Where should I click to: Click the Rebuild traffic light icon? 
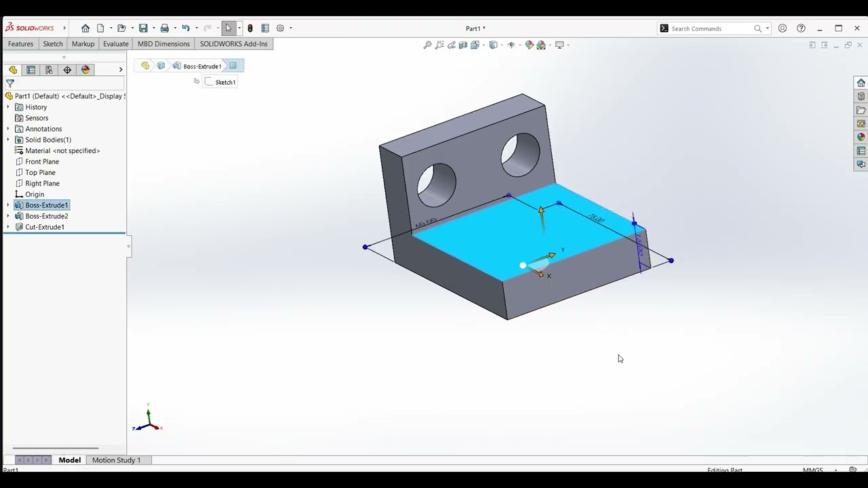(250, 28)
